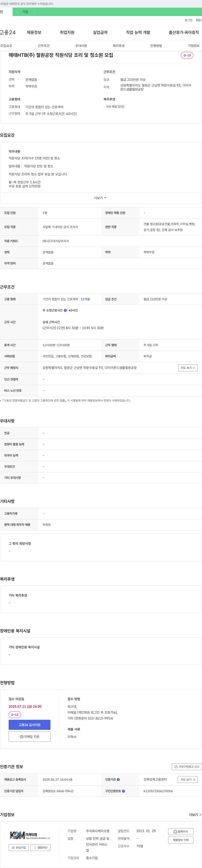Block the company with 열람차단
This screenshot has height=868, width=202.
[x=40, y=847]
